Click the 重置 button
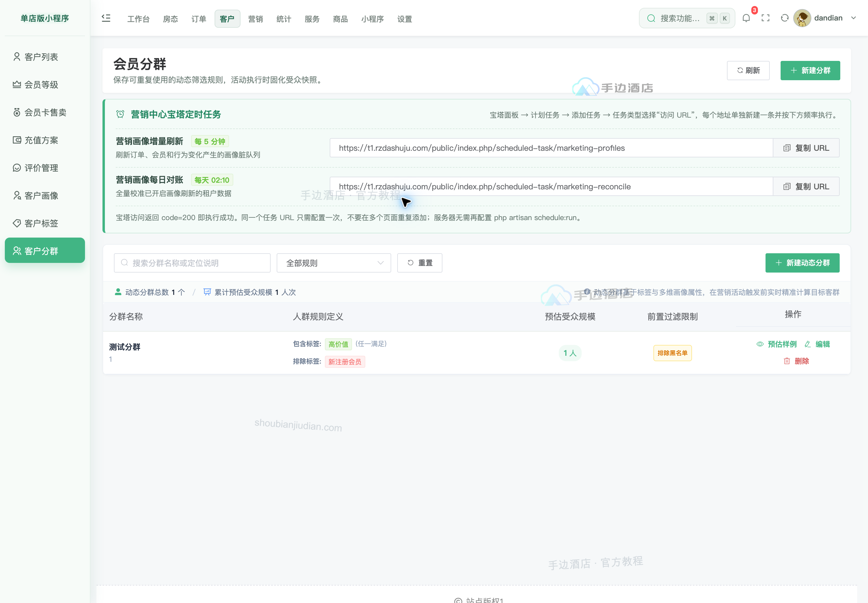This screenshot has height=603, width=868. tap(420, 263)
